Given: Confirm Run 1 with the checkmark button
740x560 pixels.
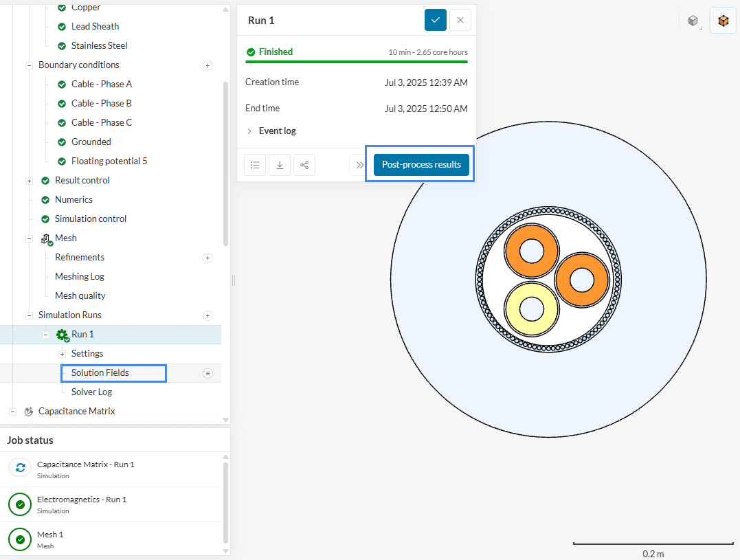Looking at the screenshot, I should [x=436, y=21].
